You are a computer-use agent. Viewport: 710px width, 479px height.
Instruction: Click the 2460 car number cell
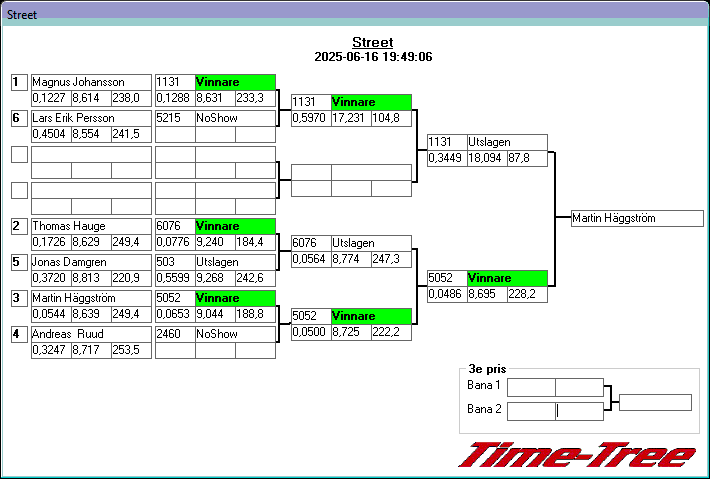click(176, 334)
